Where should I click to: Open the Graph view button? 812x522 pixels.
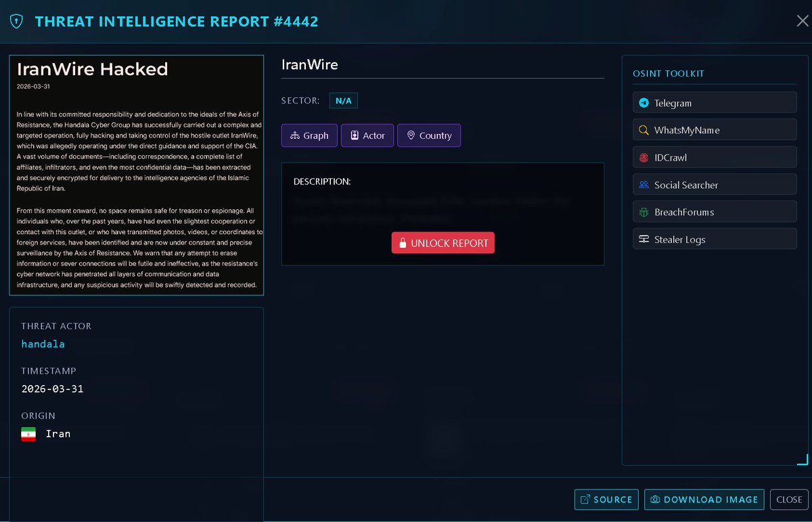(309, 135)
